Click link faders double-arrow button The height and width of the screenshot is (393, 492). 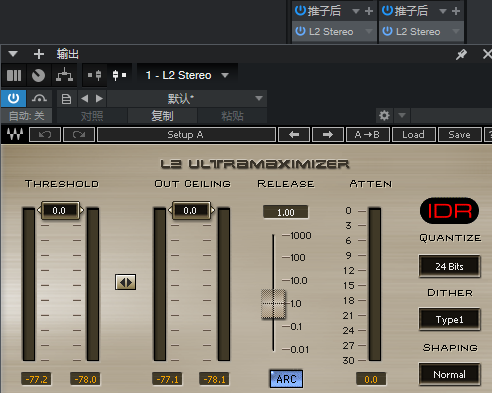click(126, 282)
